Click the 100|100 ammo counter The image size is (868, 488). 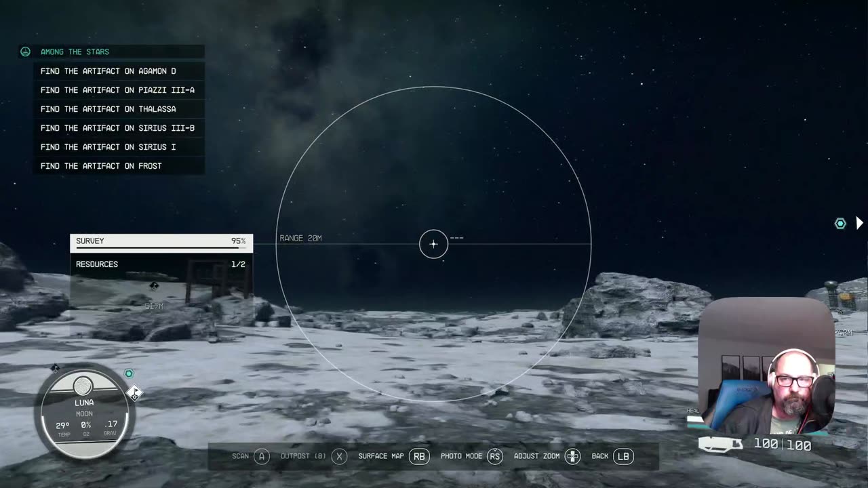click(783, 445)
